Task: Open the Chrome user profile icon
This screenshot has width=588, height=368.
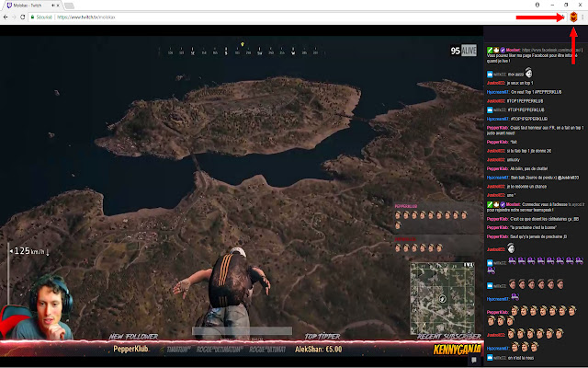Action: point(537,5)
